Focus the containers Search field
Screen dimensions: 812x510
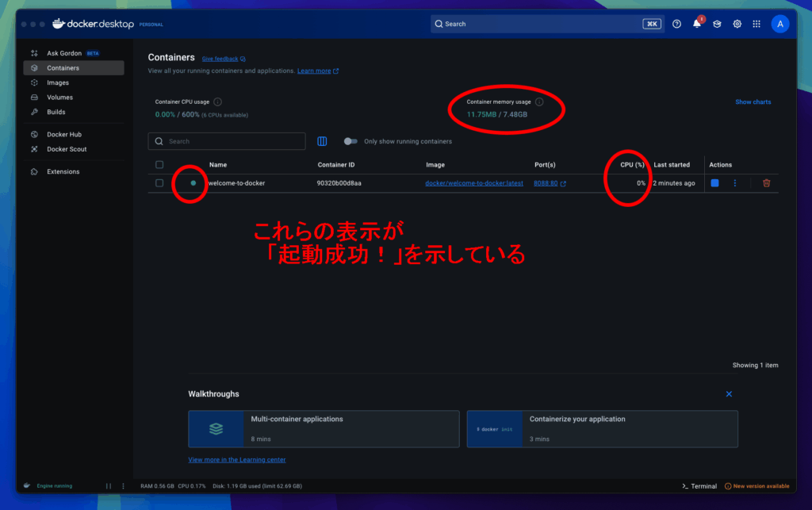click(227, 141)
